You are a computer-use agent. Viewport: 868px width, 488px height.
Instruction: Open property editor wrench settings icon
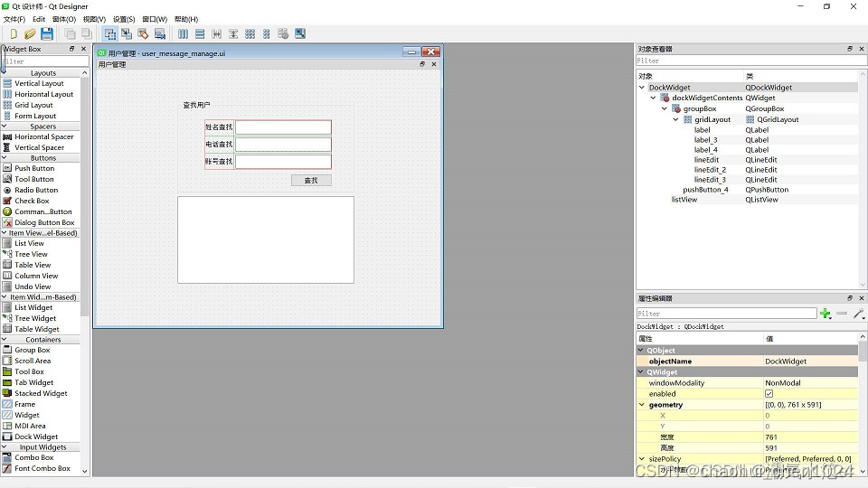coord(859,314)
